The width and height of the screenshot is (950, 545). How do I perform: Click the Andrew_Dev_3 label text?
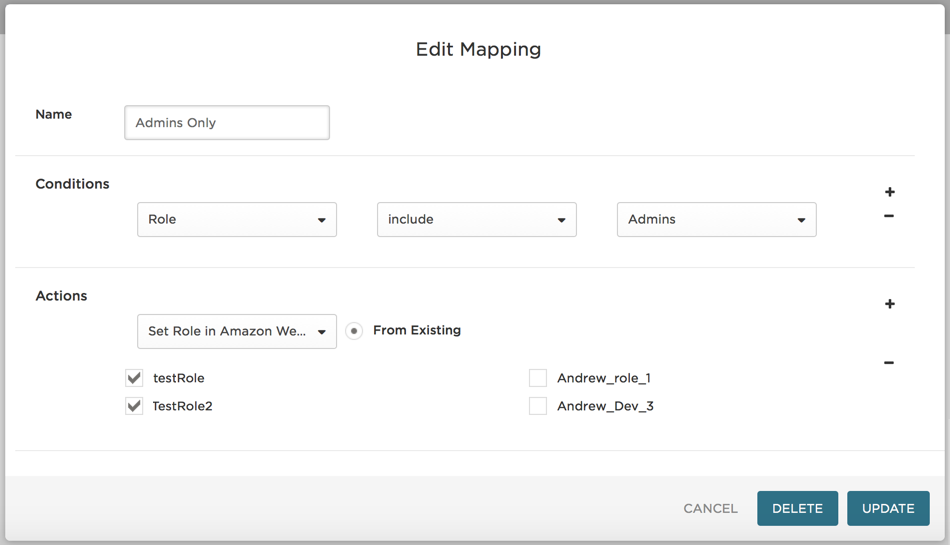(605, 406)
